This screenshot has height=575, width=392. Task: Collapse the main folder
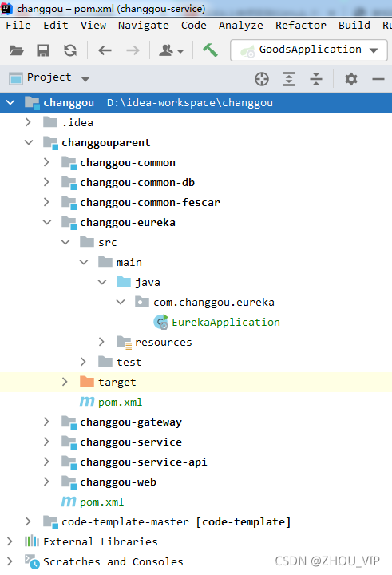tap(84, 262)
